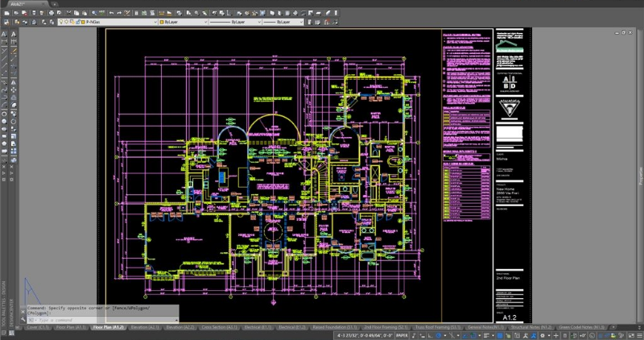Click the Match Properties brush icon
Viewport: 644px width, 340px height.
click(x=126, y=13)
